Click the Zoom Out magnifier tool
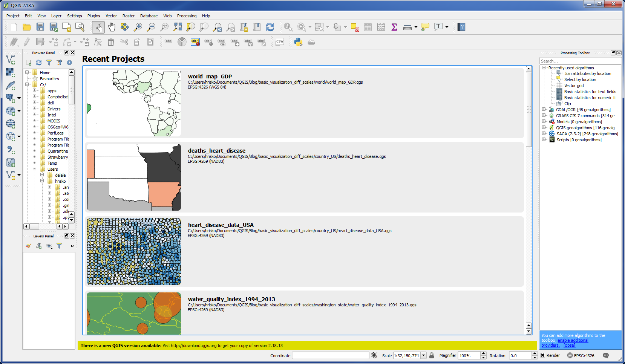This screenshot has width=625, height=364. (x=151, y=27)
